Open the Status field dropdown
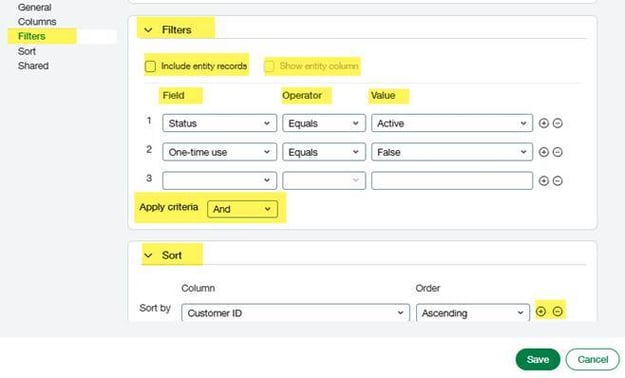The height and width of the screenshot is (378, 625). [x=220, y=123]
